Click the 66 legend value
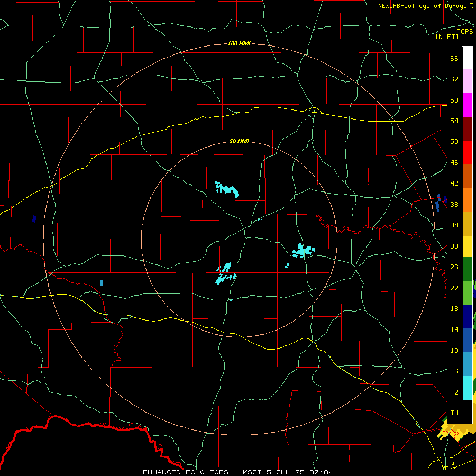Screen dimensions: 476x476 [x=454, y=58]
